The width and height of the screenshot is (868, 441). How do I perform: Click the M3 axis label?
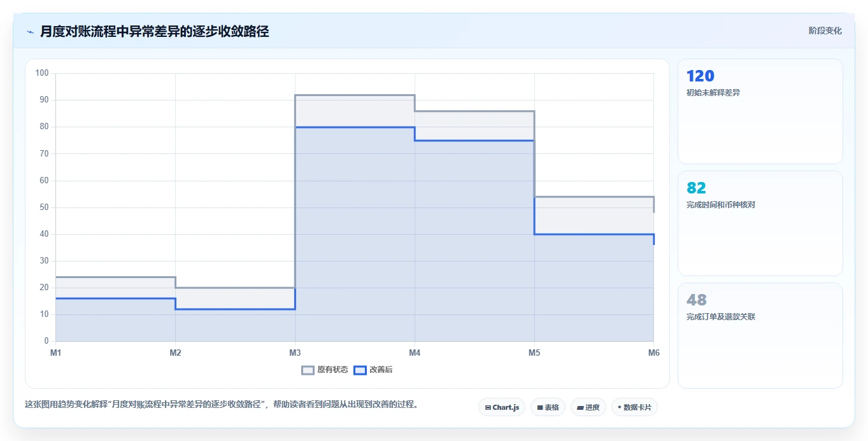(295, 353)
